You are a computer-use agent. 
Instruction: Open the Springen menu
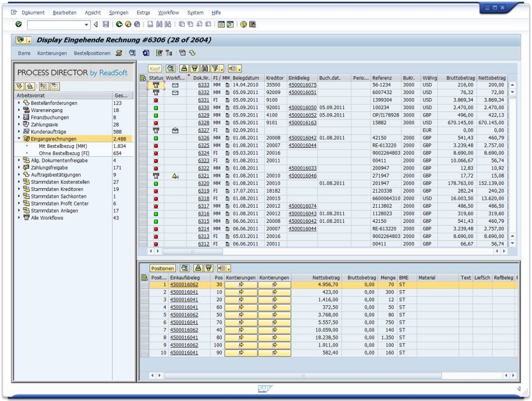coord(119,12)
